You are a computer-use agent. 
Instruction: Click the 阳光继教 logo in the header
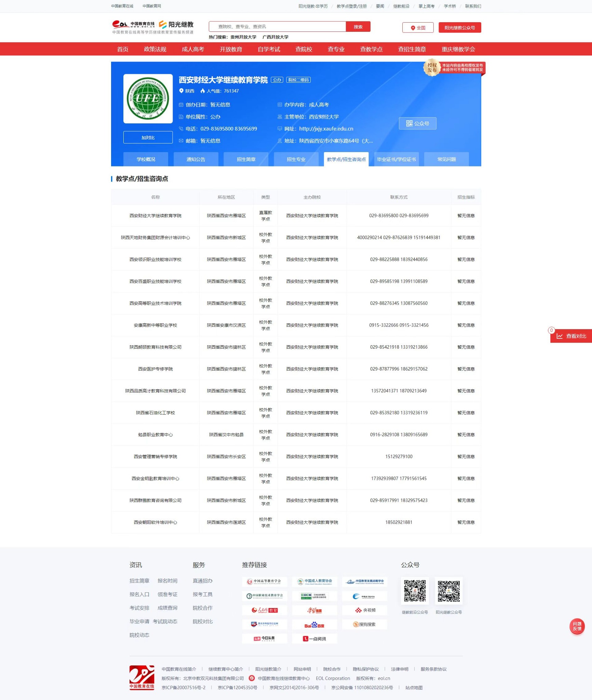click(x=176, y=24)
